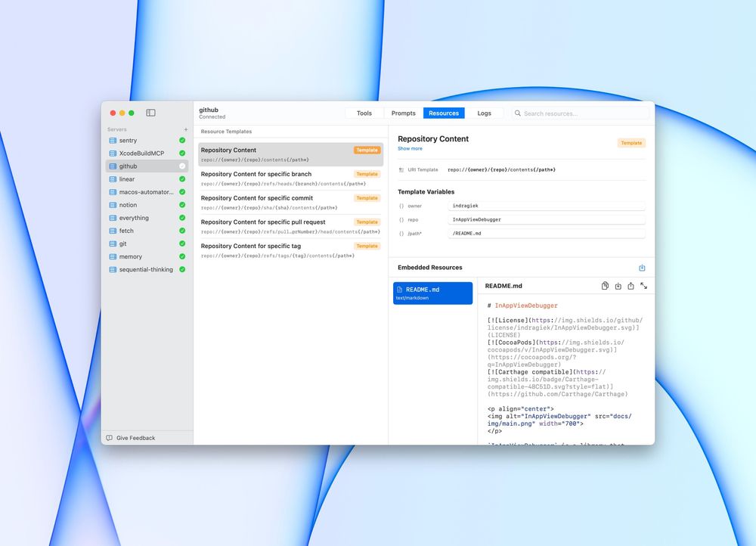Click the Give Feedback speech bubble icon

coord(110,438)
